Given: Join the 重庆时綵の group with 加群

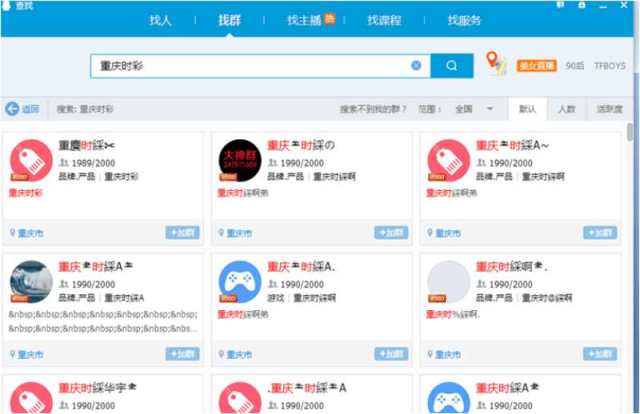Looking at the screenshot, I should click(x=391, y=233).
